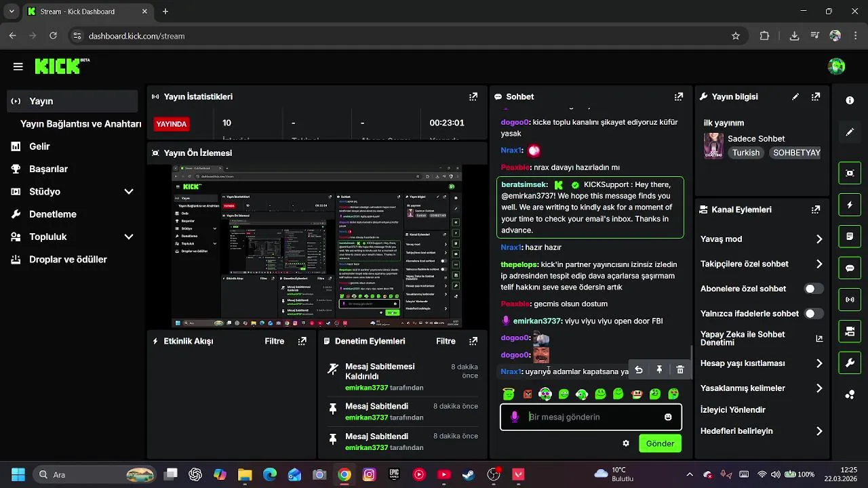Open Yasaklanmış kelimeler options
Screen dimensions: 868x488
pyautogui.click(x=819, y=388)
